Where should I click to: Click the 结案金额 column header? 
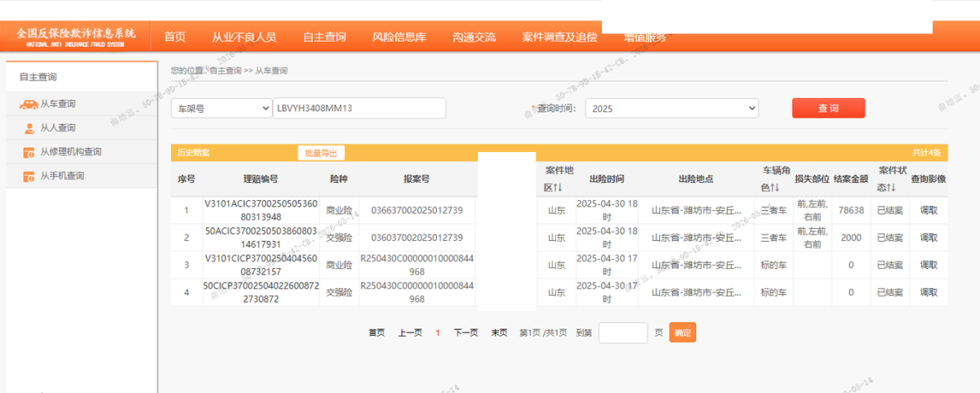[850, 179]
